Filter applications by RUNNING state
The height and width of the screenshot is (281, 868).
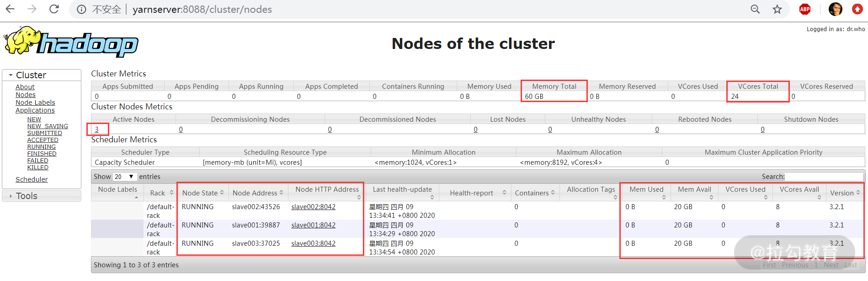tap(42, 147)
